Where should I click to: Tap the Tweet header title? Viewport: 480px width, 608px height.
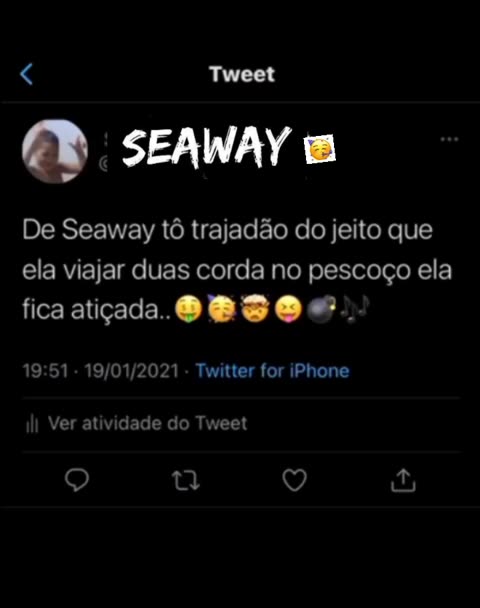[x=242, y=74]
